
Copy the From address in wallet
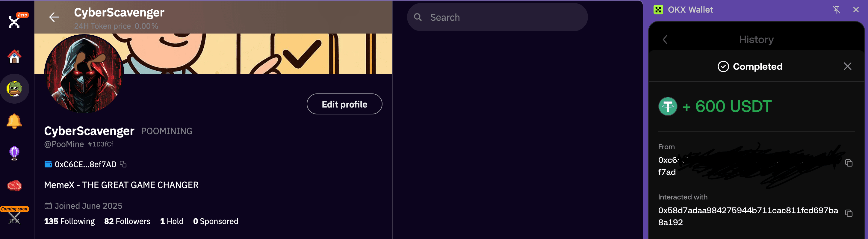point(849,163)
